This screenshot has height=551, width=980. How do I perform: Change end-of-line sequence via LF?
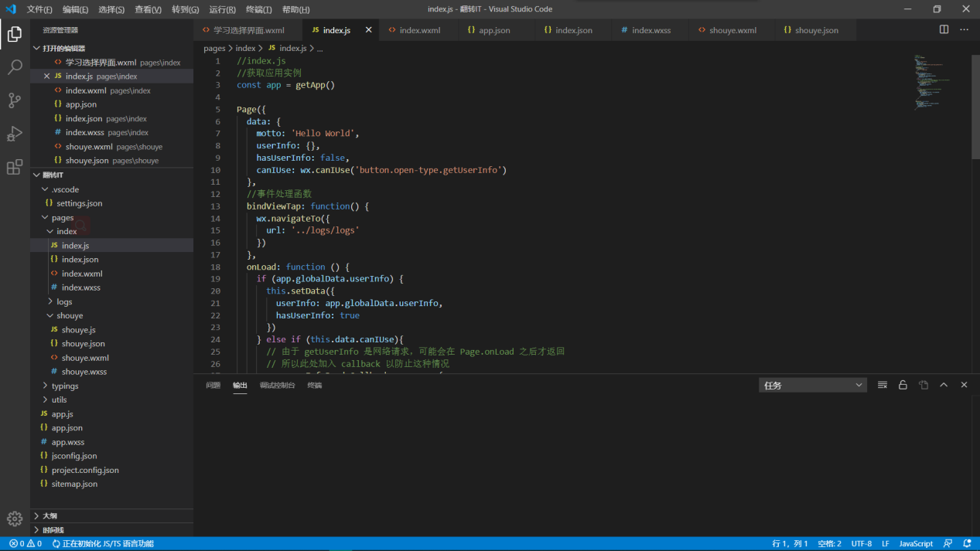pyautogui.click(x=886, y=544)
